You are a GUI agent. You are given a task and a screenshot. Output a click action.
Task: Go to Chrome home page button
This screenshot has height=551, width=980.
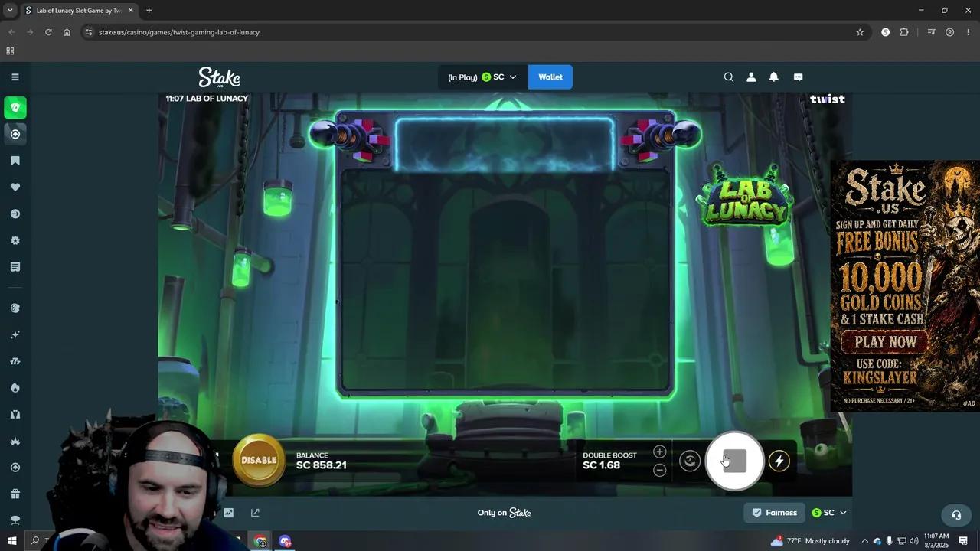click(x=67, y=32)
